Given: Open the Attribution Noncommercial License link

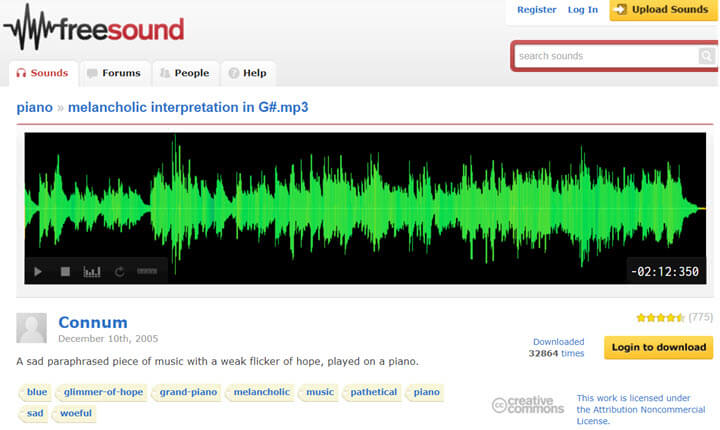Looking at the screenshot, I should coord(641,409).
